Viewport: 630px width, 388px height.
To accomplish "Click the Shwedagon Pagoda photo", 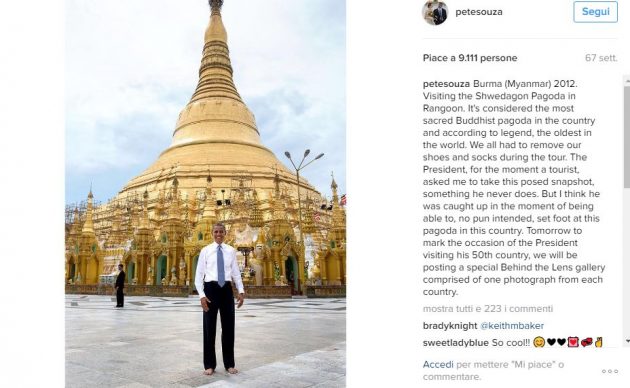I will [x=205, y=194].
